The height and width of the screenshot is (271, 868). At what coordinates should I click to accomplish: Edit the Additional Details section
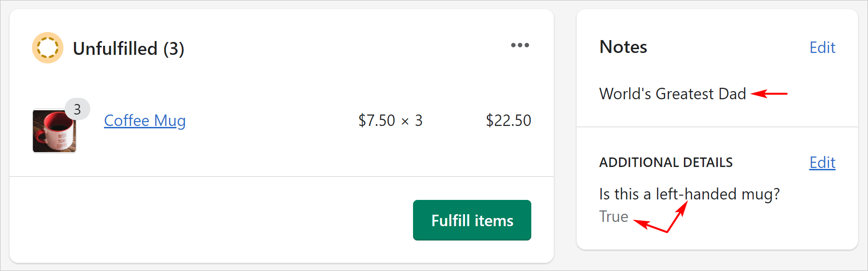click(822, 163)
